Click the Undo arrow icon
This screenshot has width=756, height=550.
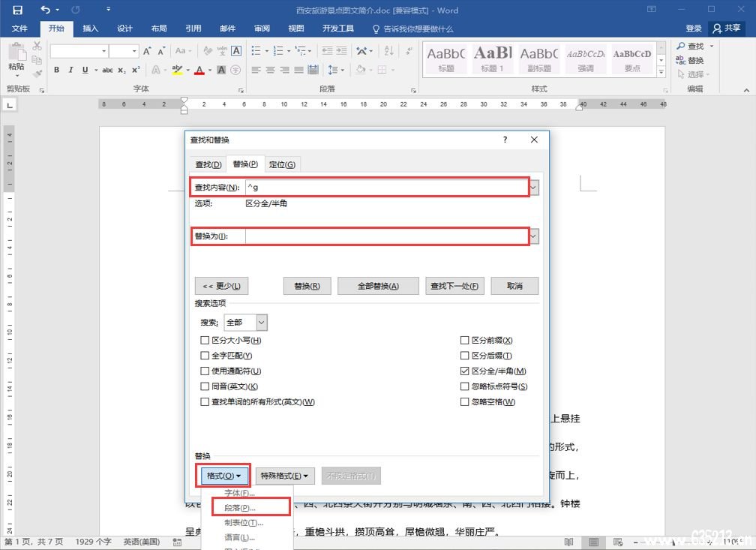coord(45,10)
